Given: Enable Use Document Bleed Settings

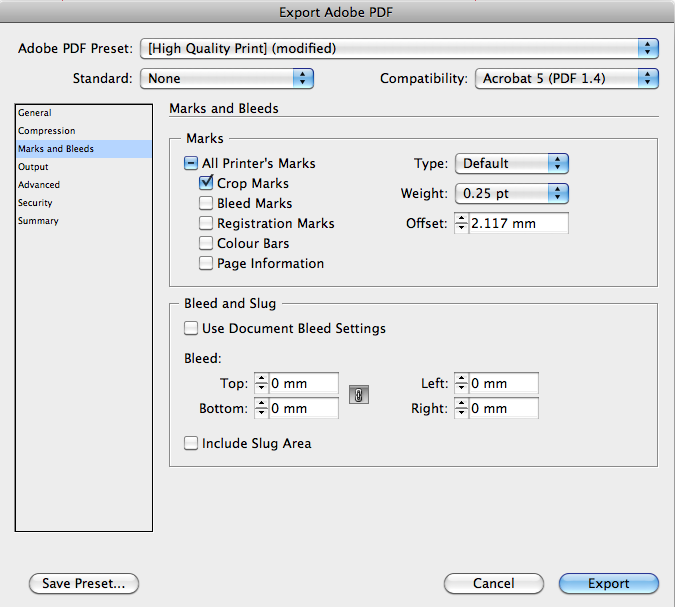Looking at the screenshot, I should click(x=191, y=328).
